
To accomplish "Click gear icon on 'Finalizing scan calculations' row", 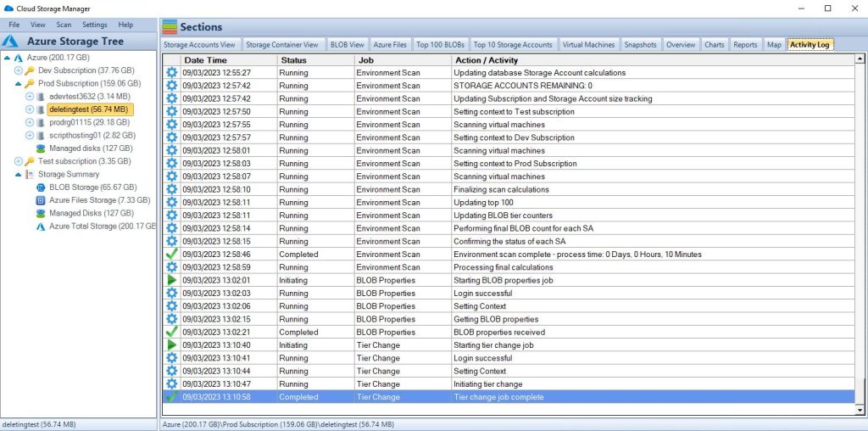I will (x=171, y=189).
